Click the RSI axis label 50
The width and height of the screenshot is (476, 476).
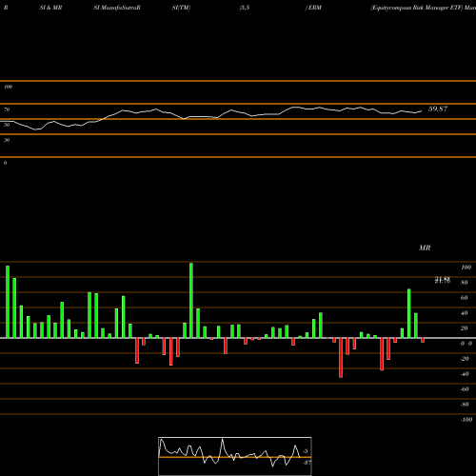(x=7, y=125)
